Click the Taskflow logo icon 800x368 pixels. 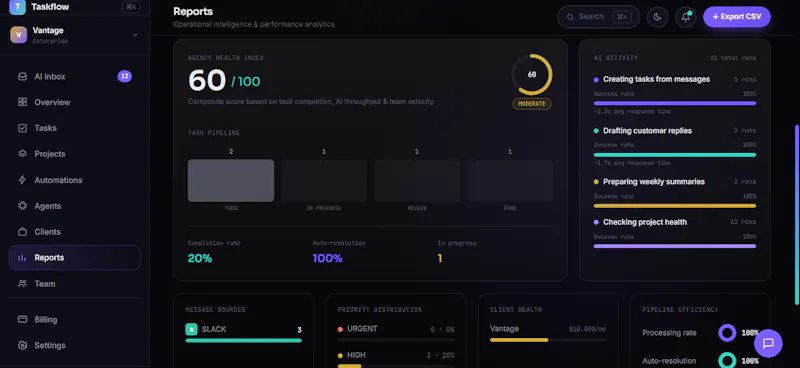click(x=17, y=7)
